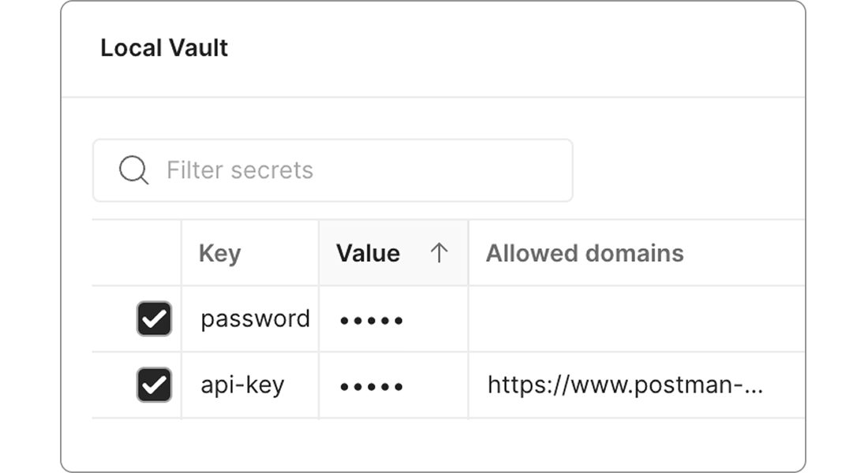This screenshot has width=868, height=473.
Task: Select the password key cell
Action: [255, 319]
